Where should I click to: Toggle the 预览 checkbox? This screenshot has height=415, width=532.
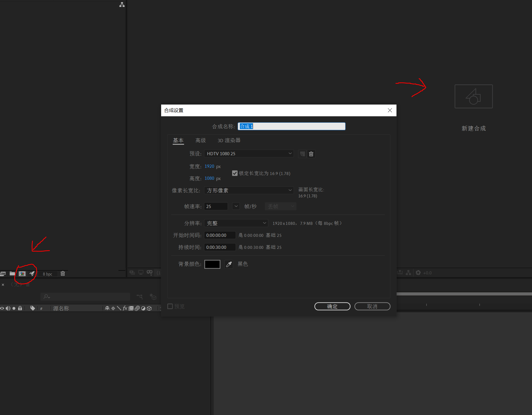pyautogui.click(x=170, y=306)
